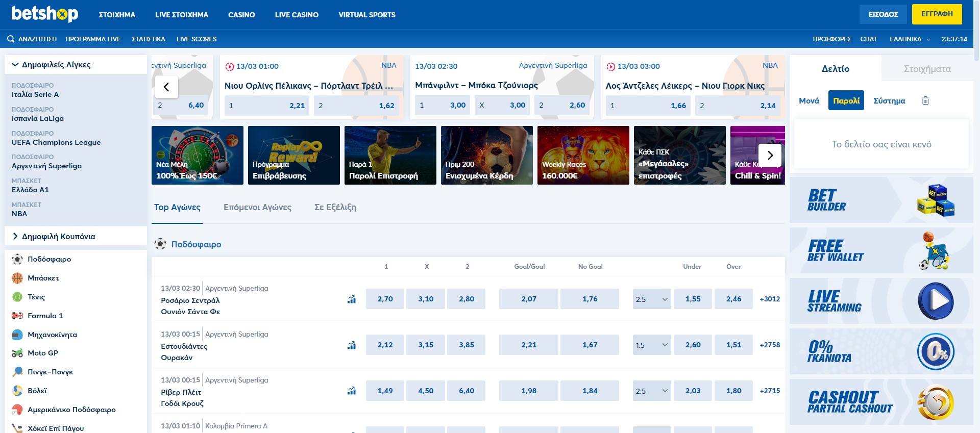The width and height of the screenshot is (980, 433).
Task: Select Τένις tennis ball icon in sidebar
Action: tap(17, 297)
